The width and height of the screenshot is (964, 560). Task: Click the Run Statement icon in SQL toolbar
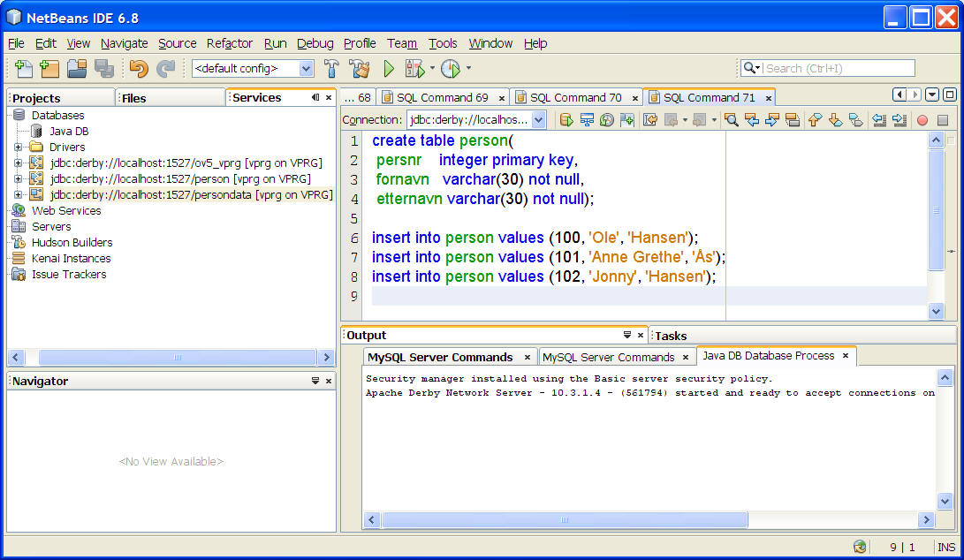tap(587, 120)
